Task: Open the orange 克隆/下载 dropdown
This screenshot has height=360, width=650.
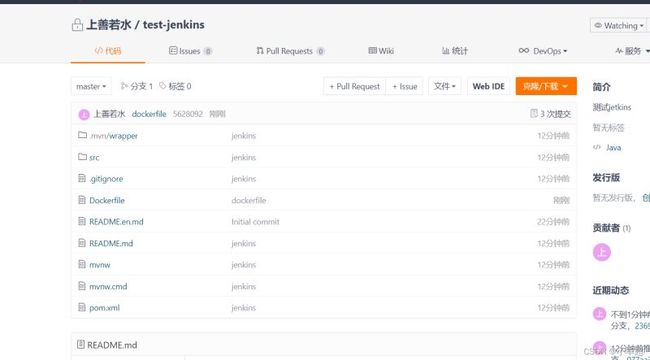Action: coord(546,86)
